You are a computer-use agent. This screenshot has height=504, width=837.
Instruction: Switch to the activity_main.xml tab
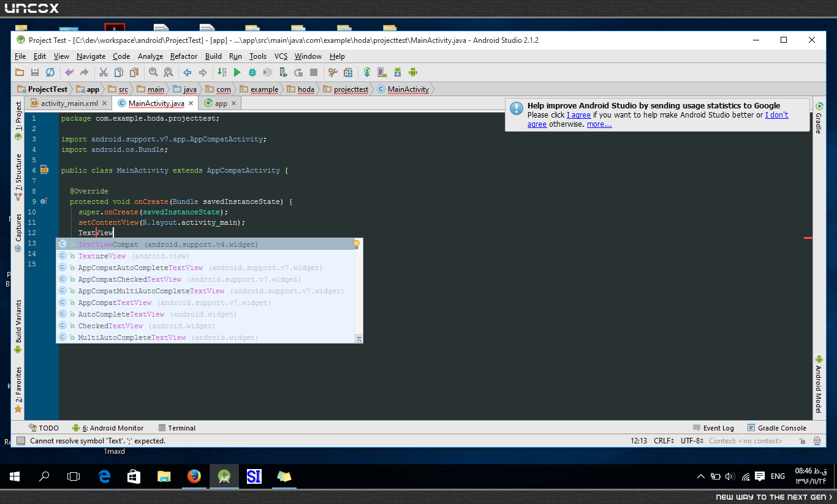[x=69, y=103]
